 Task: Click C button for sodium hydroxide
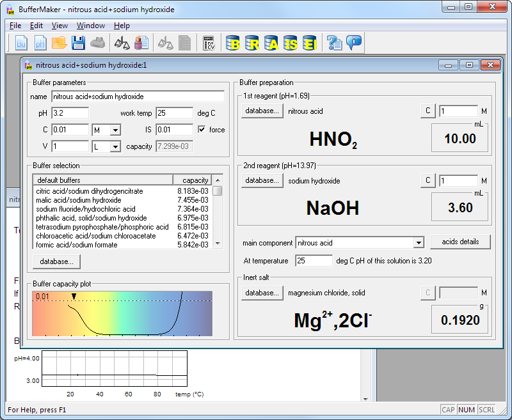pos(428,181)
